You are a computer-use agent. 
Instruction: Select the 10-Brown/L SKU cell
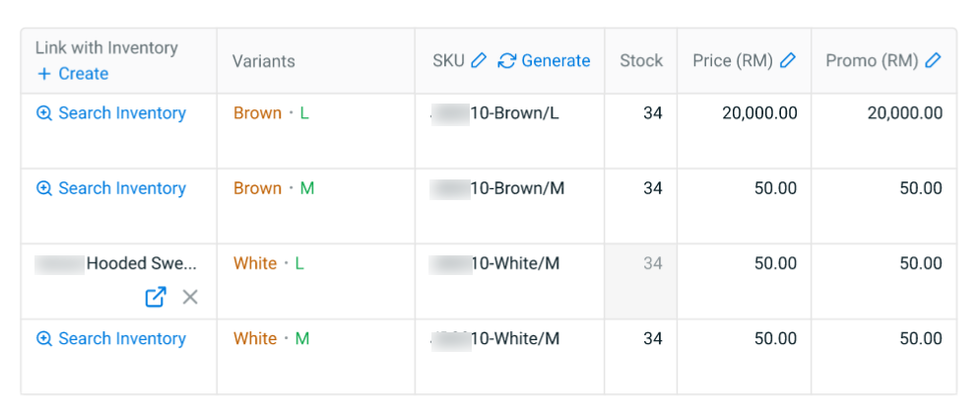point(509,131)
